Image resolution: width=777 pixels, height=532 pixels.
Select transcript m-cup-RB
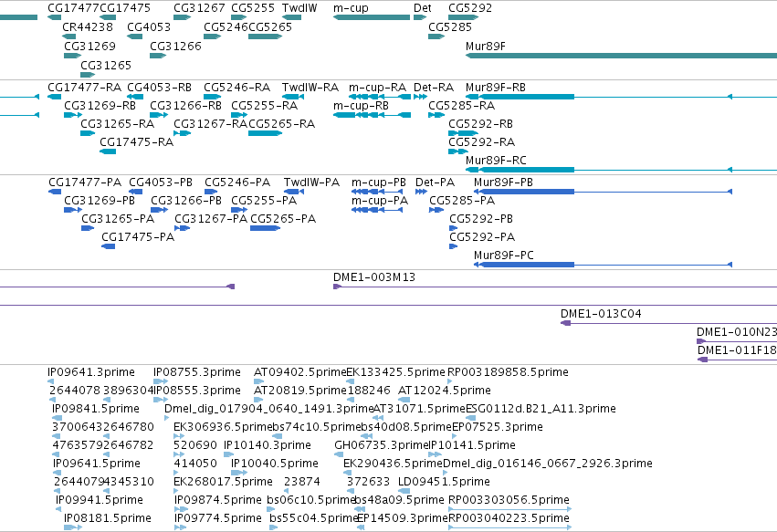pos(361,106)
